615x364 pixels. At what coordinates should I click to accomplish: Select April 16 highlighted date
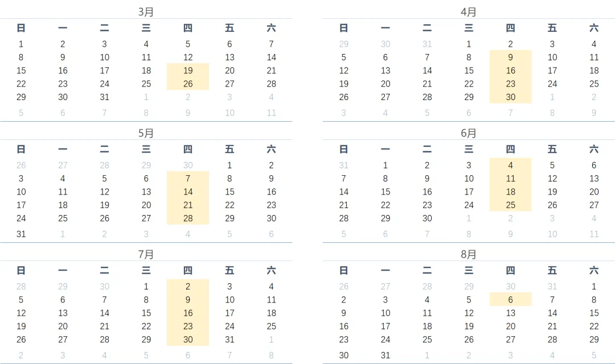[x=510, y=71]
